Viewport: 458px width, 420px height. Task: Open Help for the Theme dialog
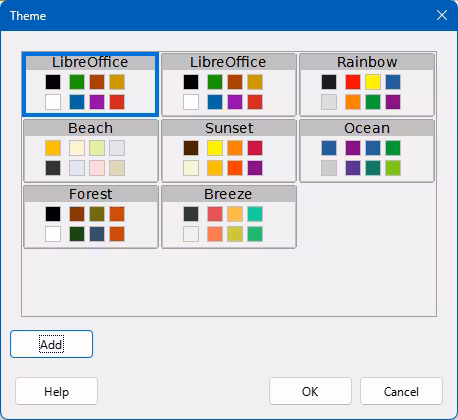pos(56,391)
